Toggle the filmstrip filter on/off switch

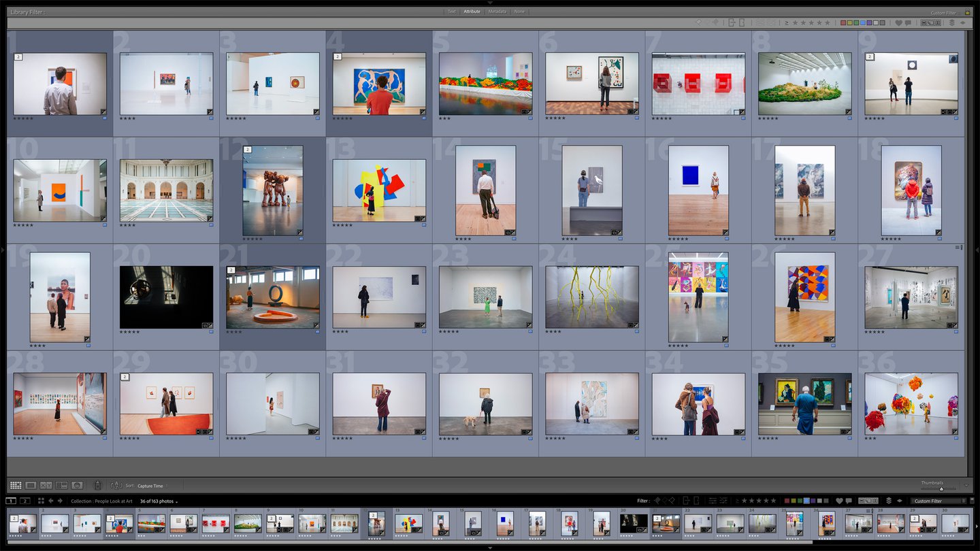pyautogui.click(x=972, y=501)
